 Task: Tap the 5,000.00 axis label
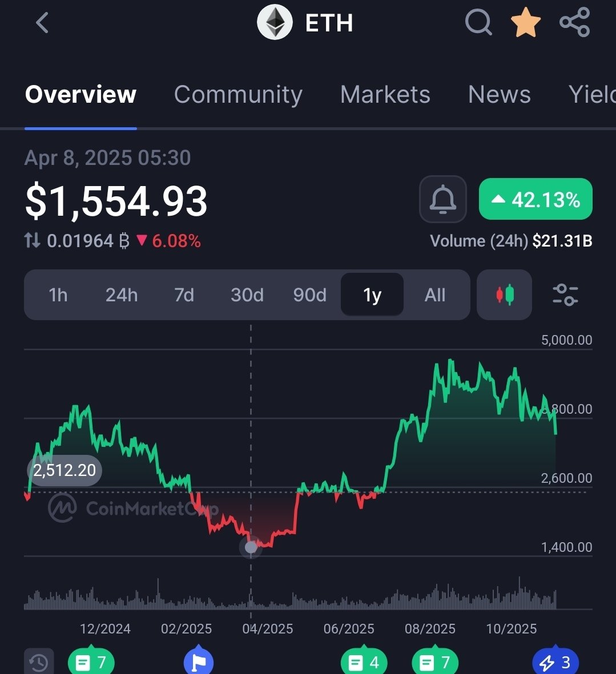coord(566,340)
